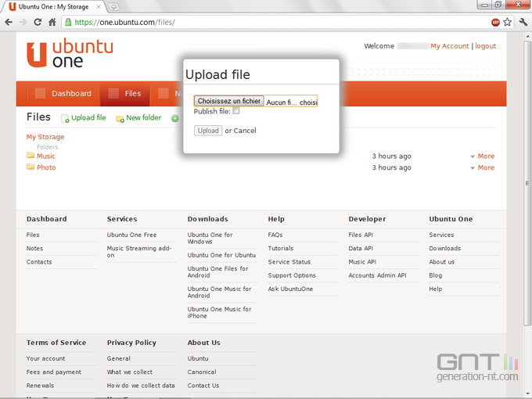This screenshot has width=532, height=399.
Task: Click the browser back arrow
Action: (9, 23)
